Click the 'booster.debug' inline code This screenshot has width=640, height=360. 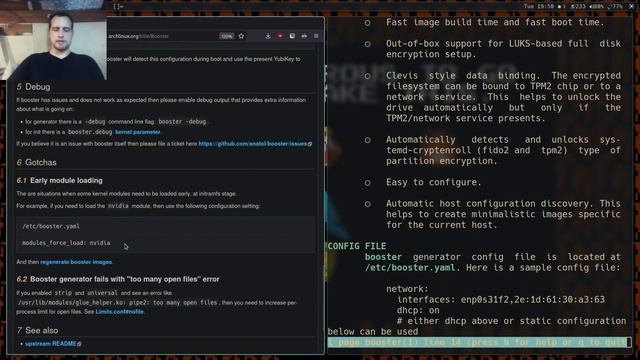pyautogui.click(x=90, y=132)
